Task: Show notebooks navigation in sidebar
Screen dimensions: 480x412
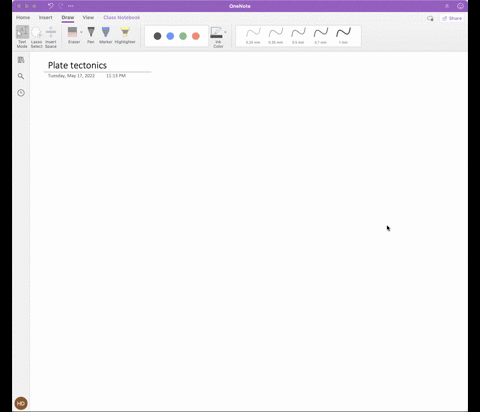Action: tap(21, 60)
